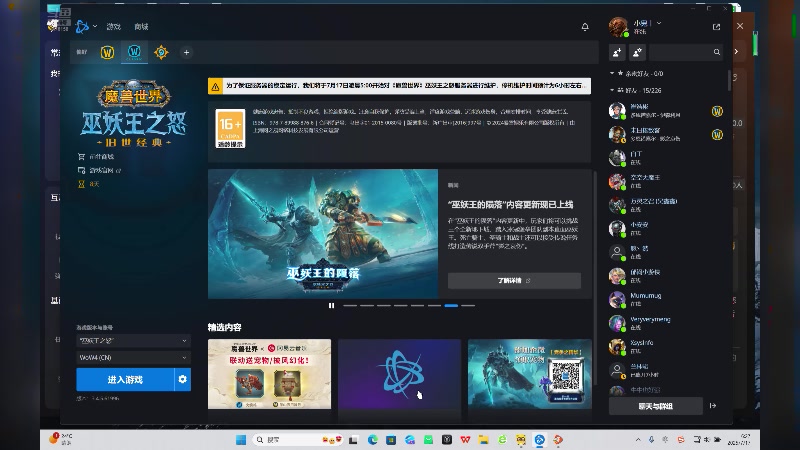Viewport: 800px width, 450px height.
Task: Click the weather widget on the taskbar
Action: click(61, 439)
